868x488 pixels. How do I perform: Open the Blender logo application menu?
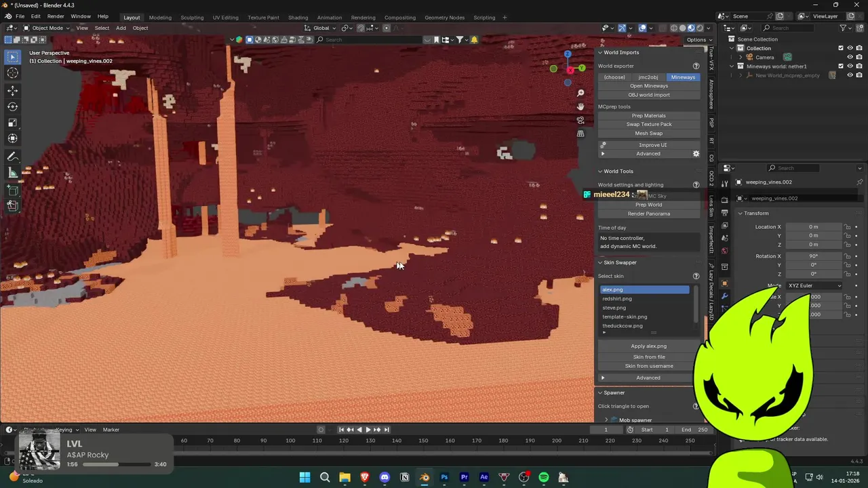pos(7,16)
